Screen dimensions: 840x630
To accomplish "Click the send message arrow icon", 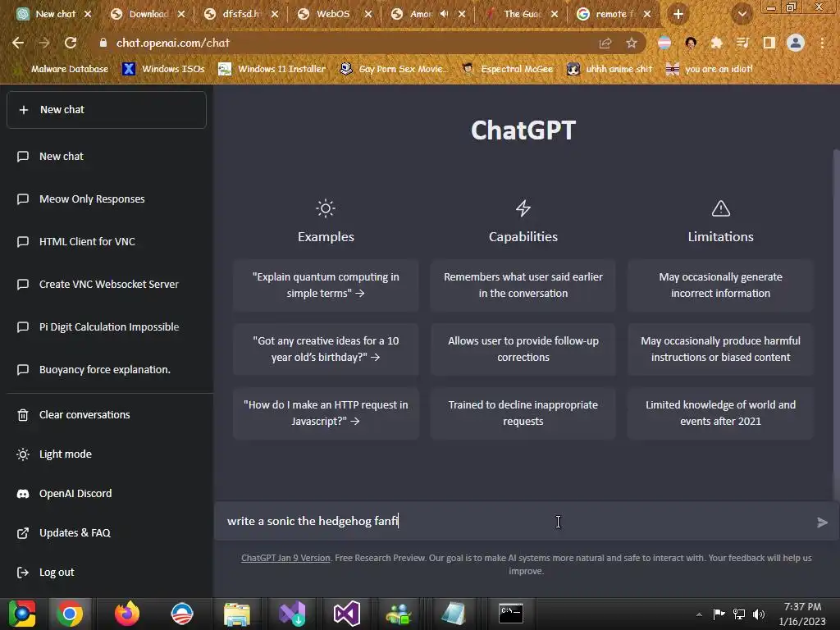I will coord(822,523).
